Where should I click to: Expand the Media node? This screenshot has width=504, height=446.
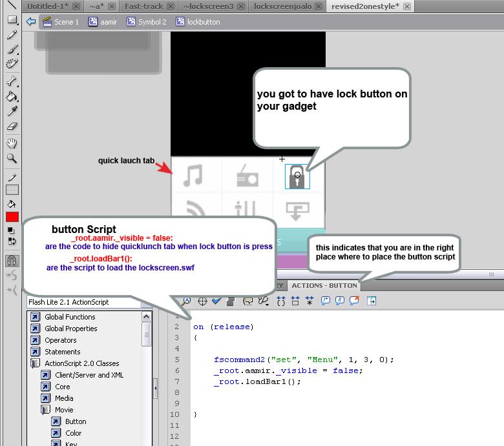coord(45,398)
